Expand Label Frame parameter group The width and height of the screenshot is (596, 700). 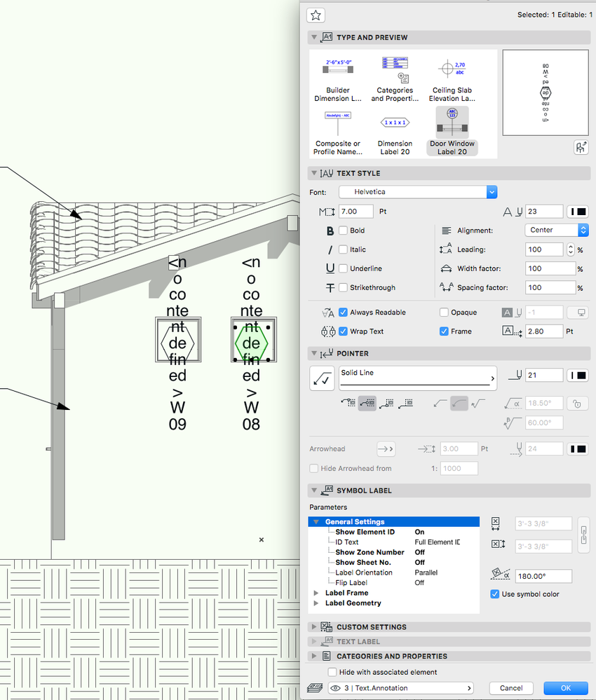pos(316,593)
